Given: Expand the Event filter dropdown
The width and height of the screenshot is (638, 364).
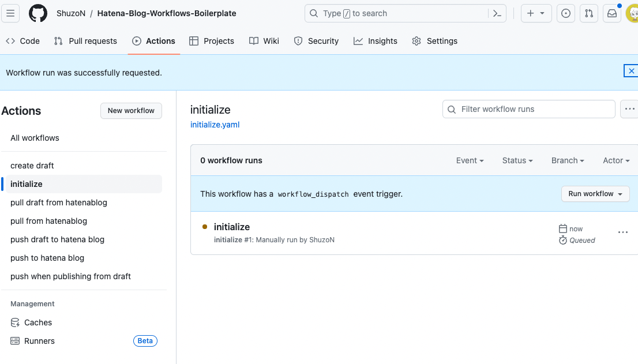Looking at the screenshot, I should (470, 160).
